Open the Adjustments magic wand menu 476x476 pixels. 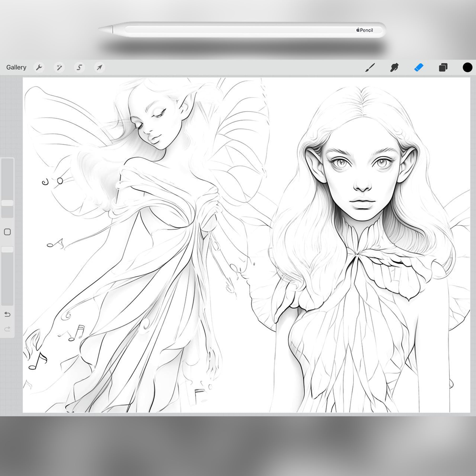tap(59, 67)
